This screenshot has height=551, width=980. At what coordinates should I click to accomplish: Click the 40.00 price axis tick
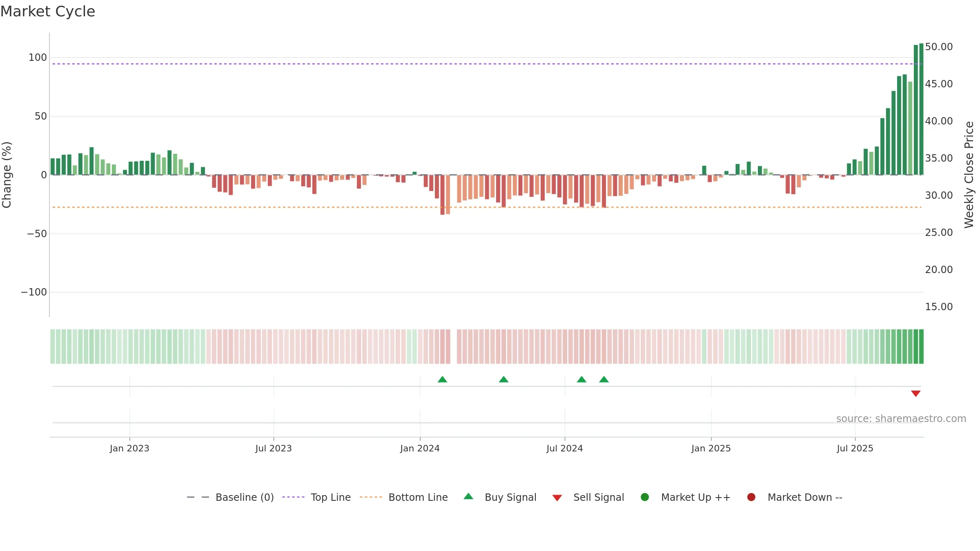939,121
